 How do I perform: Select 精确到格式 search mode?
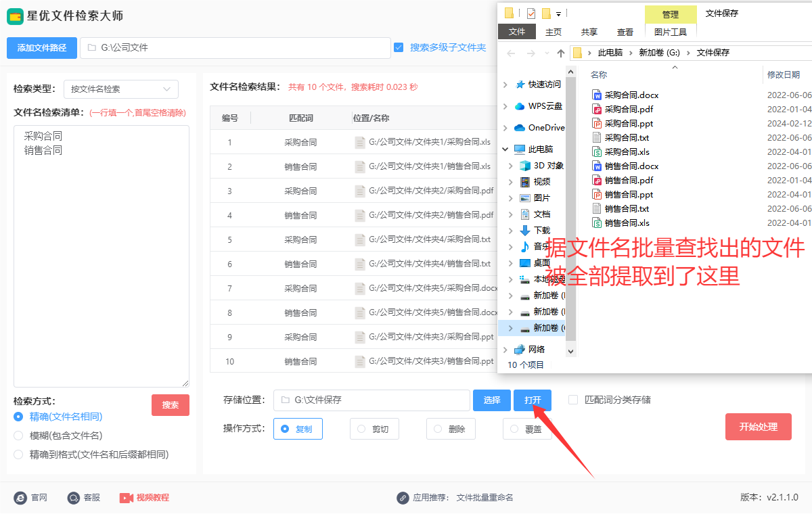pyautogui.click(x=19, y=454)
